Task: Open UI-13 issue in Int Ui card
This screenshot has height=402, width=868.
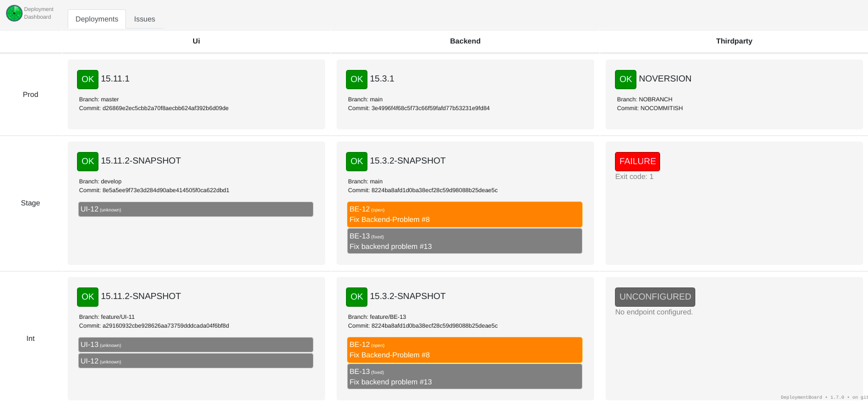Action: [196, 345]
